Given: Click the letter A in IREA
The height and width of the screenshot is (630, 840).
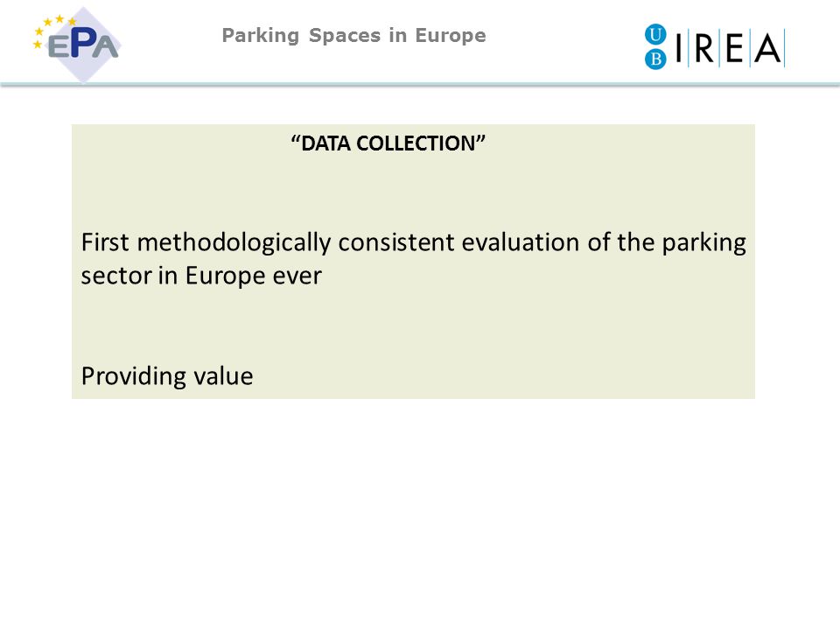Looking at the screenshot, I should coord(767,48).
